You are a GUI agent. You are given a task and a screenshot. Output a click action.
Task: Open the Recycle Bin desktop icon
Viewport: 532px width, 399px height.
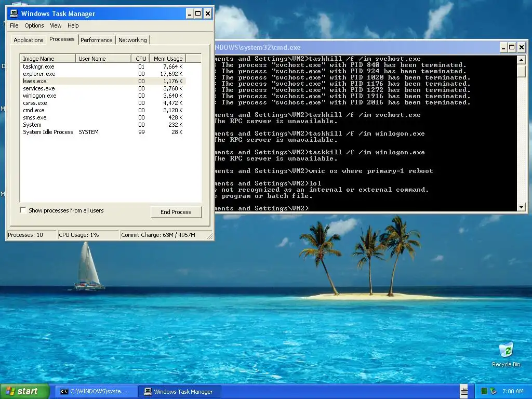pos(506,354)
